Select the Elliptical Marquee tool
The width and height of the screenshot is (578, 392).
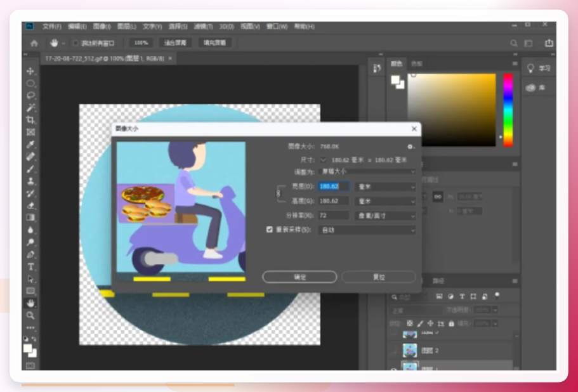click(30, 83)
